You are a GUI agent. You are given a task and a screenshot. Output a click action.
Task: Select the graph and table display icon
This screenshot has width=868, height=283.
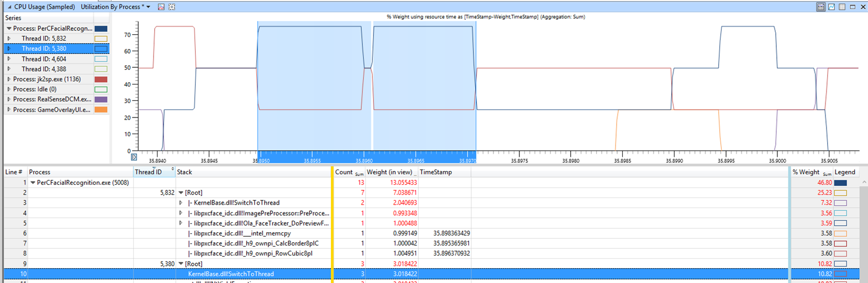(x=820, y=7)
